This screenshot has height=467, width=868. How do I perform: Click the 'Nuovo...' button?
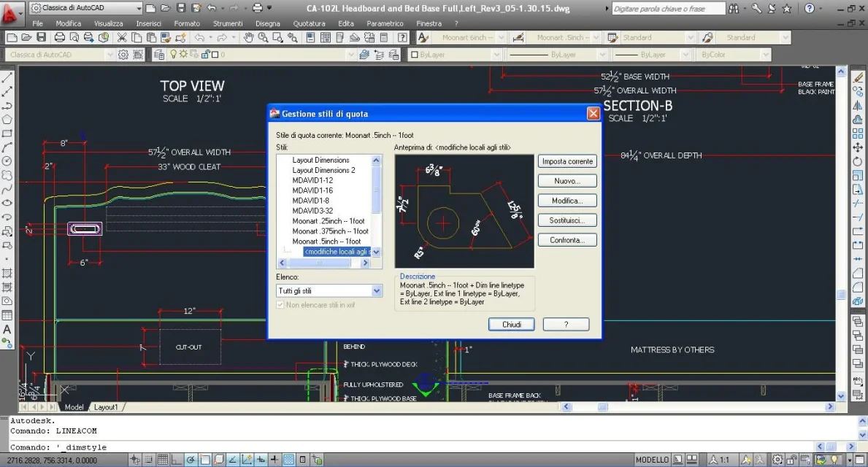pyautogui.click(x=567, y=181)
